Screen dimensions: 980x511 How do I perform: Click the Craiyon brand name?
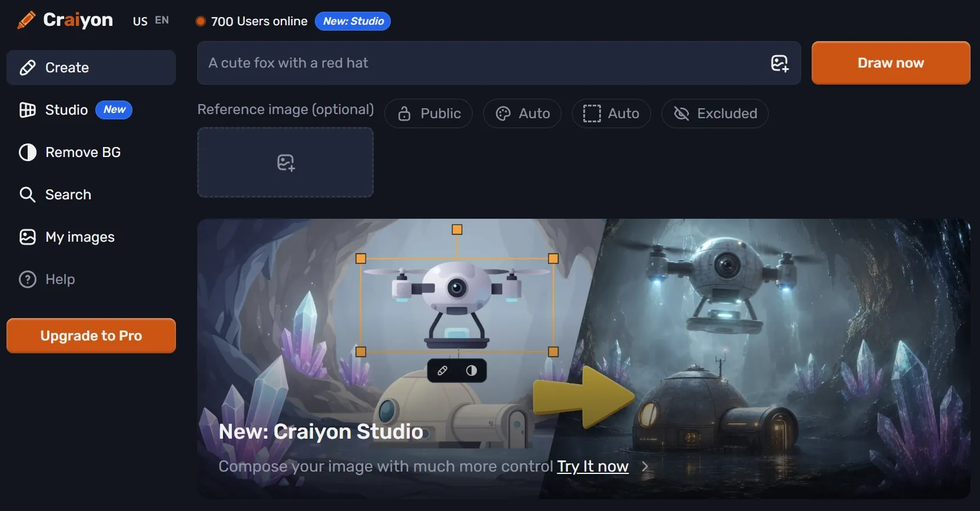[x=78, y=20]
